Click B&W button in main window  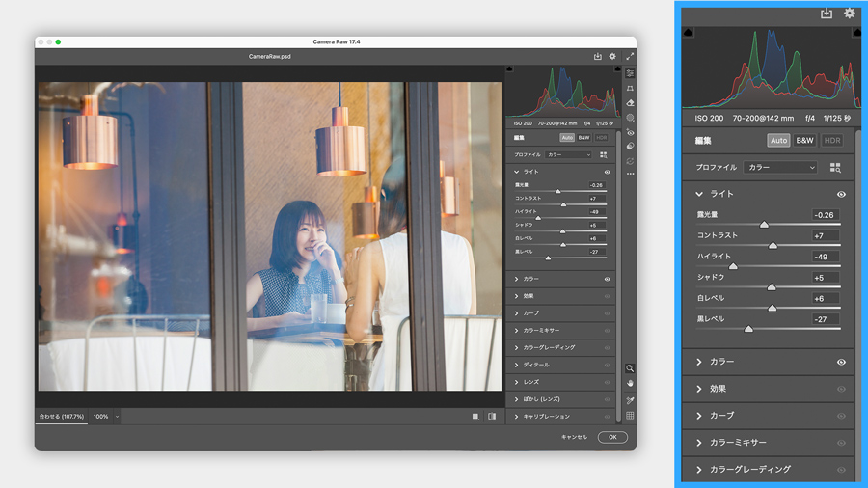pyautogui.click(x=583, y=138)
